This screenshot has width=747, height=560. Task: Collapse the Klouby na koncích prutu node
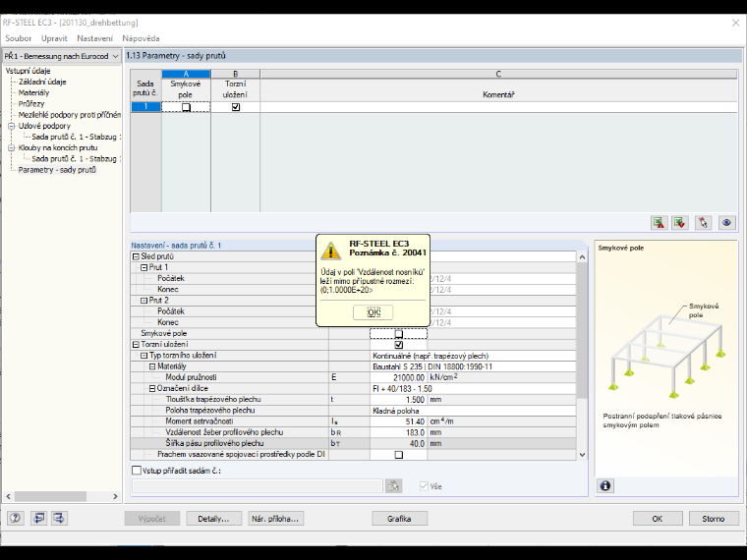coord(12,148)
